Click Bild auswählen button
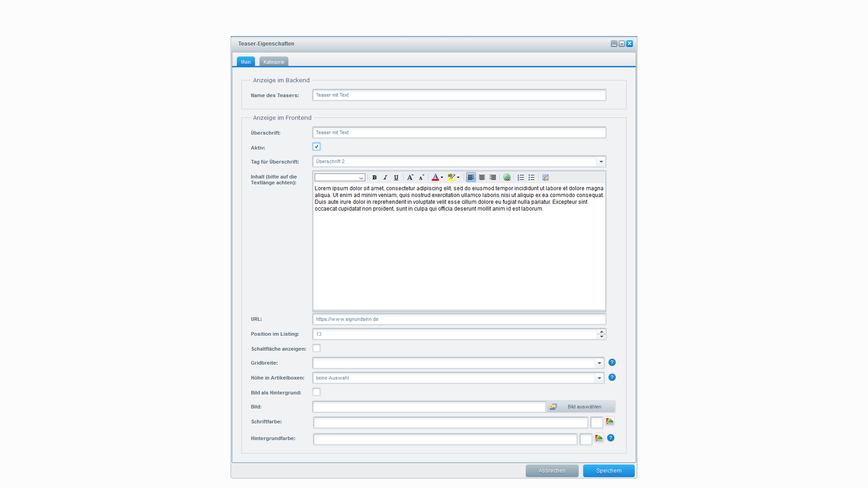This screenshot has height=488, width=868. 584,407
